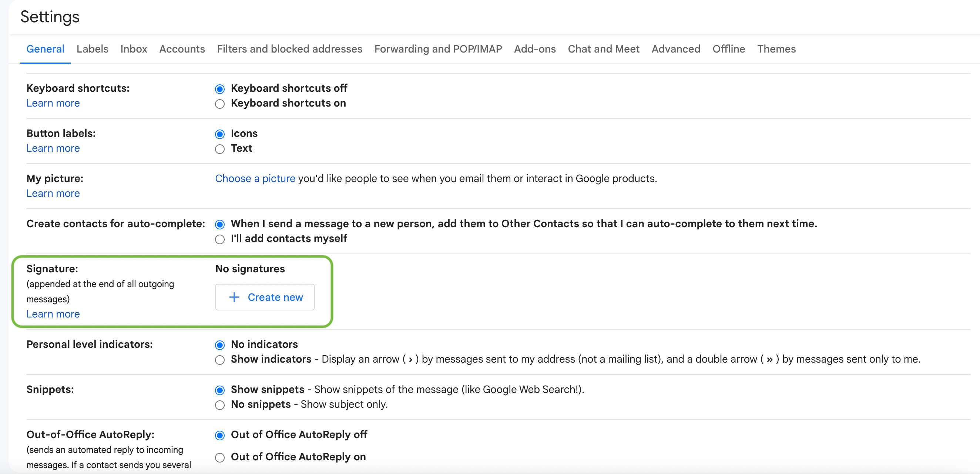The image size is (980, 474).
Task: Open Accounts settings tab
Action: pos(182,49)
